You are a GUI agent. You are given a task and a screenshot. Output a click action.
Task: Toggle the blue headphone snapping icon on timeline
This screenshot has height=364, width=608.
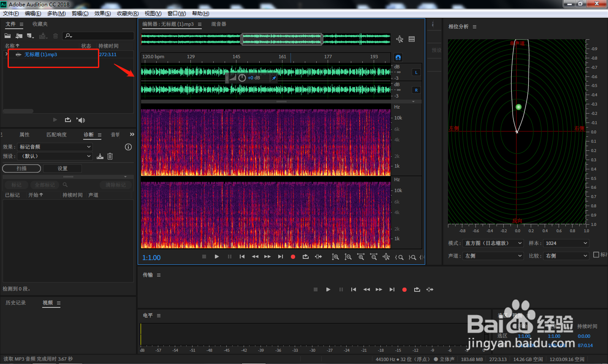pyautogui.click(x=398, y=57)
